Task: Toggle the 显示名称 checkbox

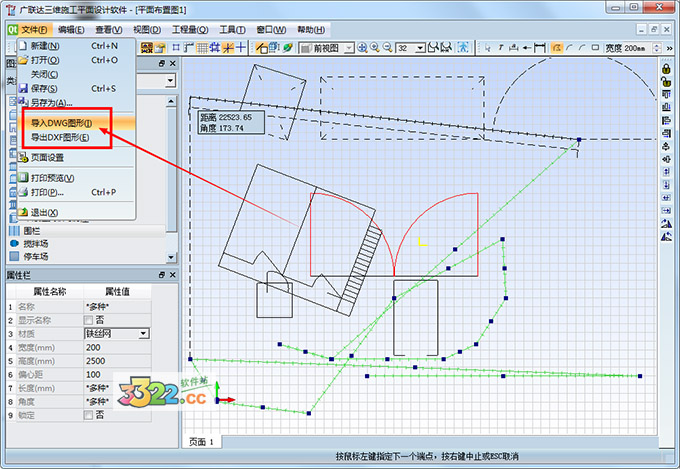Action: coord(88,319)
